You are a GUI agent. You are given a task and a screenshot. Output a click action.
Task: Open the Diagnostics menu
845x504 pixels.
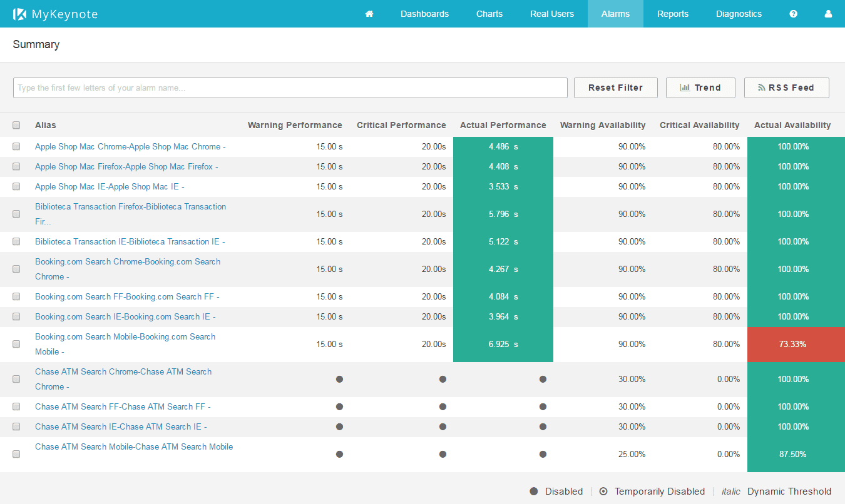coord(739,14)
